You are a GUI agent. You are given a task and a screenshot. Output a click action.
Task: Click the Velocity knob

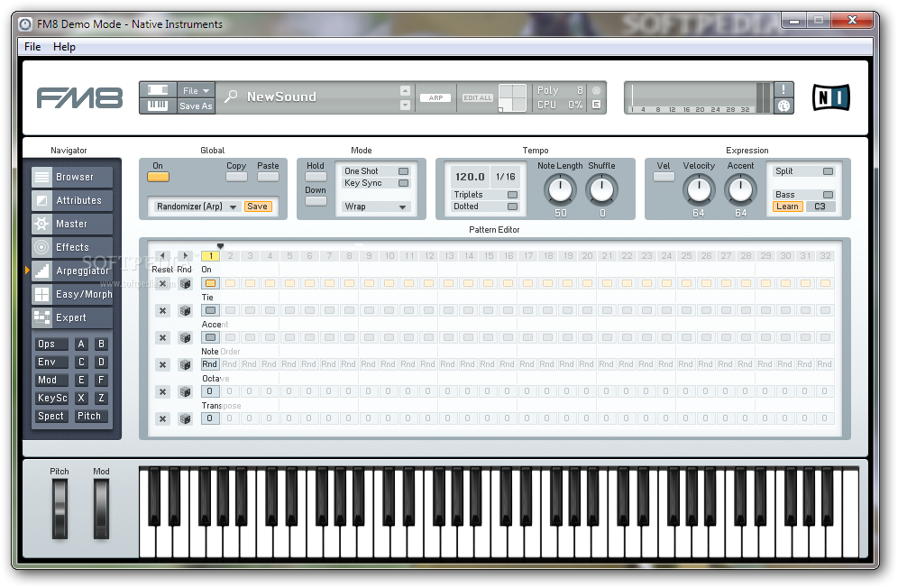(699, 189)
